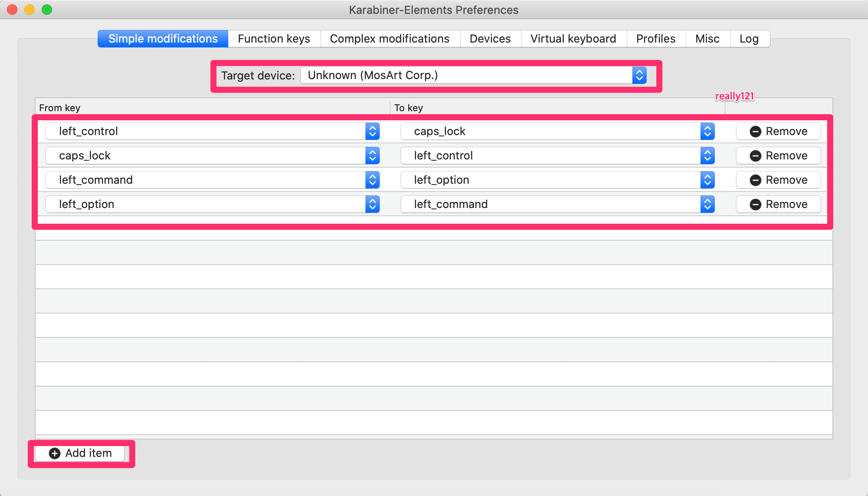
Task: Go to the Devices tab
Action: [490, 39]
